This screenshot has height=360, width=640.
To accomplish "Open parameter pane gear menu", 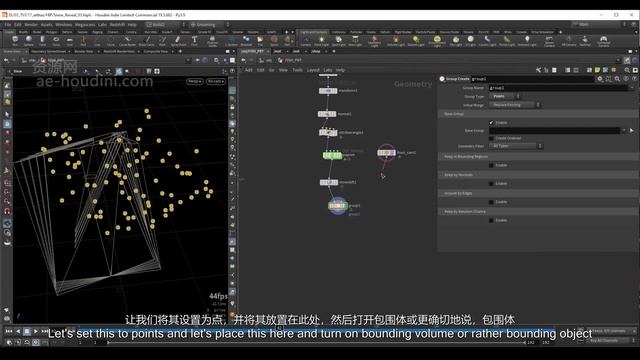I will point(600,79).
